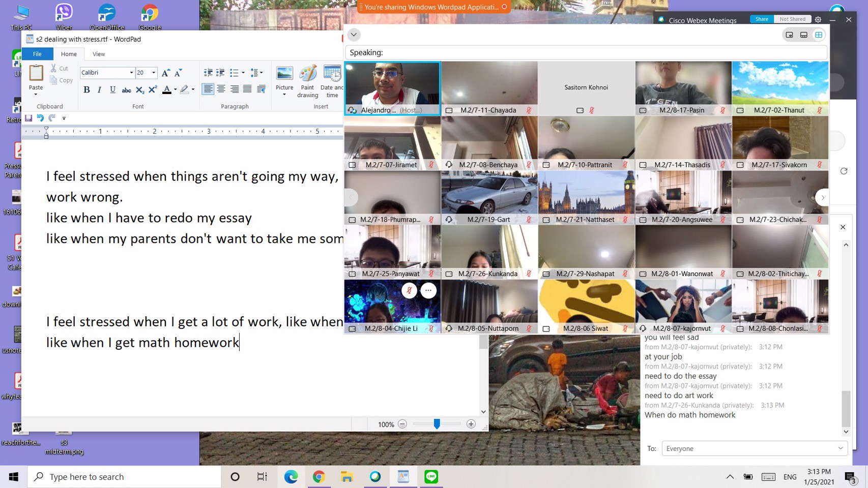Click the Paste icon in WordPad
This screenshot has width=868, height=488.
pos(36,73)
